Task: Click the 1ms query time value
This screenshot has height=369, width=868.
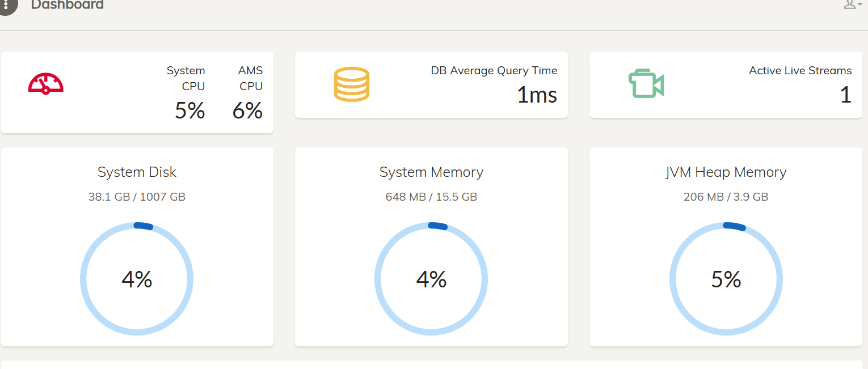Action: [x=537, y=95]
